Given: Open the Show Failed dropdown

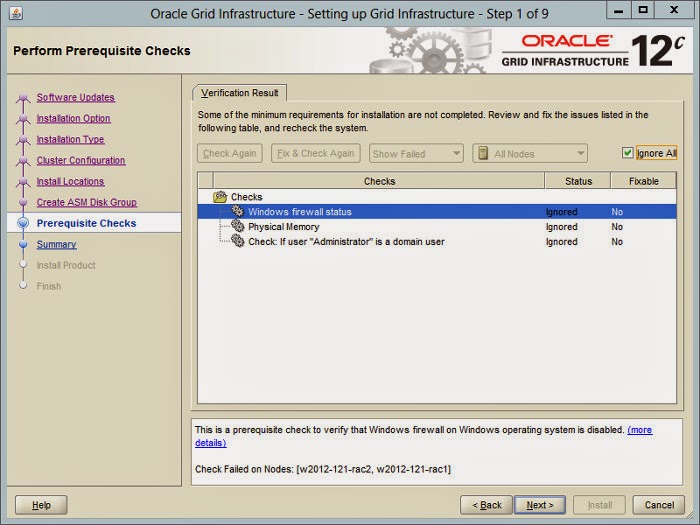Looking at the screenshot, I should (x=416, y=154).
